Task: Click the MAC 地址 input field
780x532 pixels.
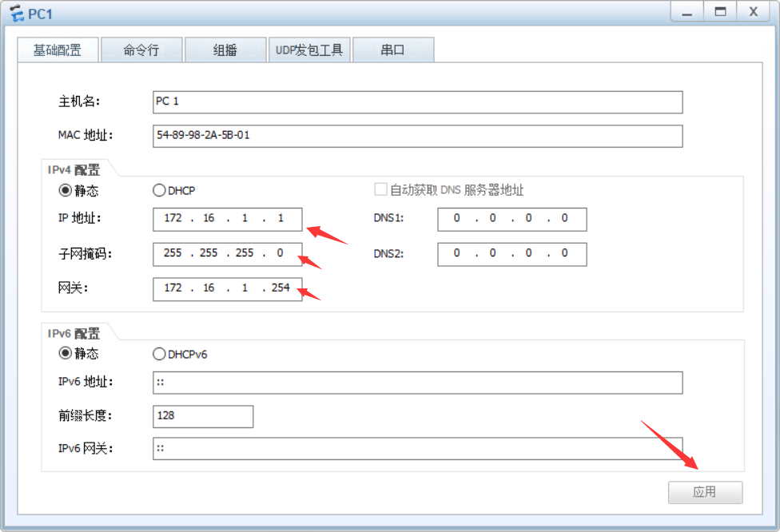Action: click(417, 136)
